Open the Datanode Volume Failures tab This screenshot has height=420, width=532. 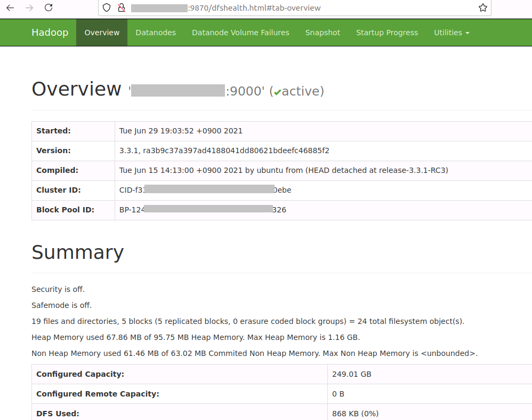point(240,33)
